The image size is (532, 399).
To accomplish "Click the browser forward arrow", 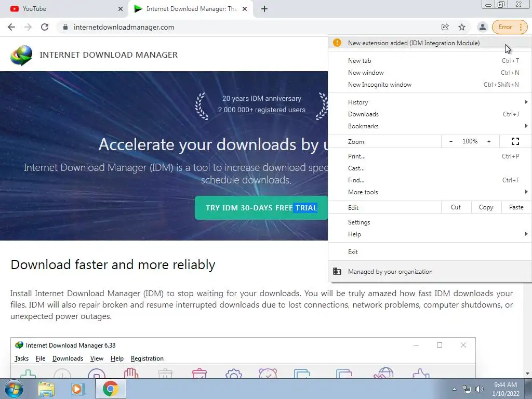I will point(28,27).
